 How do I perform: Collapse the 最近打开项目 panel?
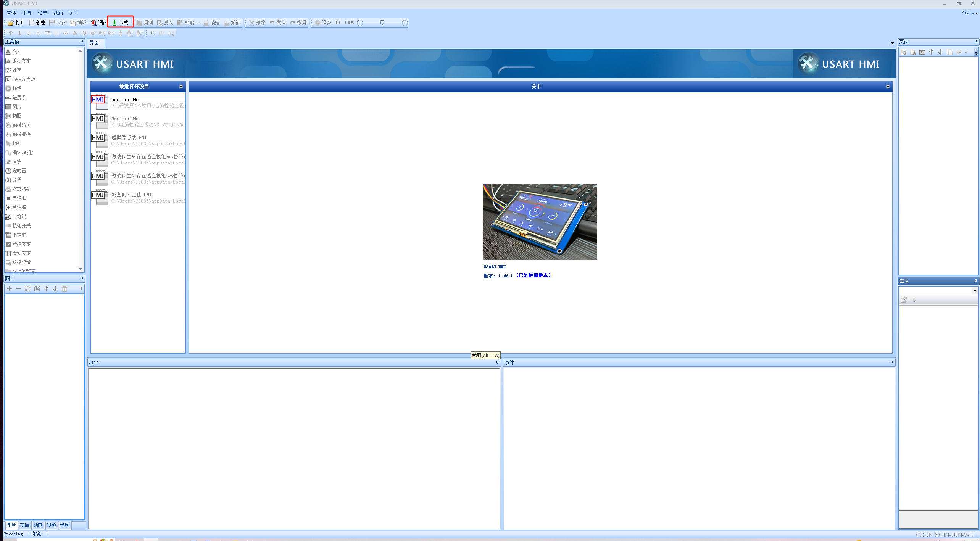181,87
